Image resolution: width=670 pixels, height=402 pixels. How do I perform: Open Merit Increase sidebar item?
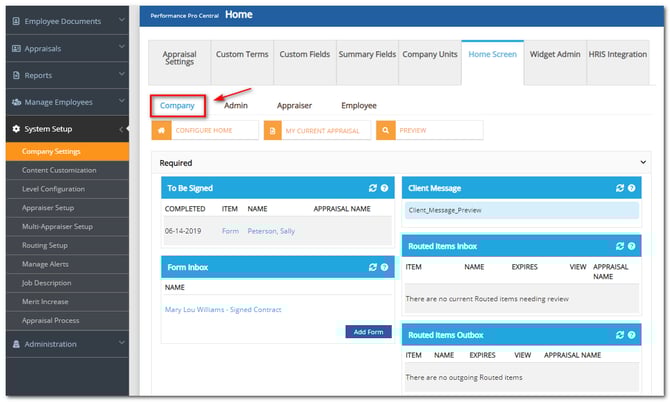coord(46,300)
